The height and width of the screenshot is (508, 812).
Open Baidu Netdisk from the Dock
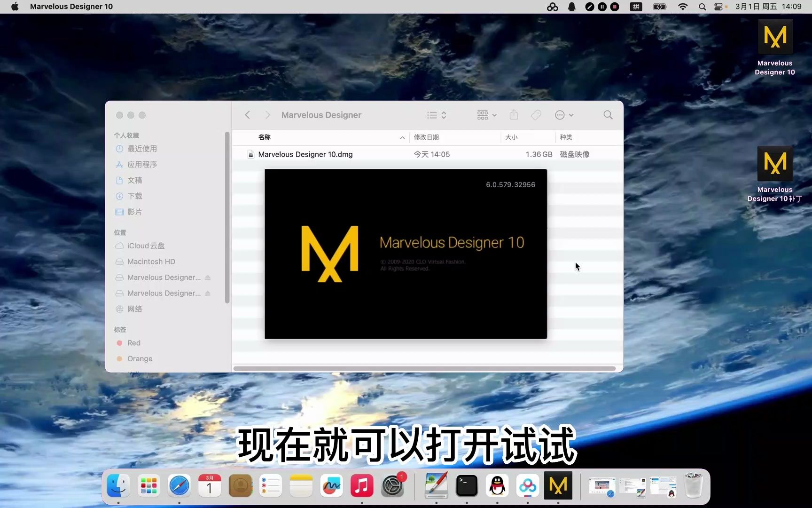tap(528, 486)
